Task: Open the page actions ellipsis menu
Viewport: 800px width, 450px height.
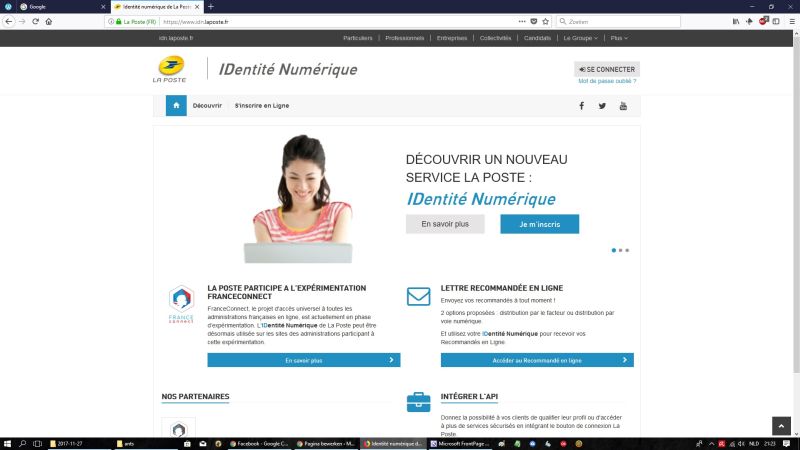Action: (521, 21)
